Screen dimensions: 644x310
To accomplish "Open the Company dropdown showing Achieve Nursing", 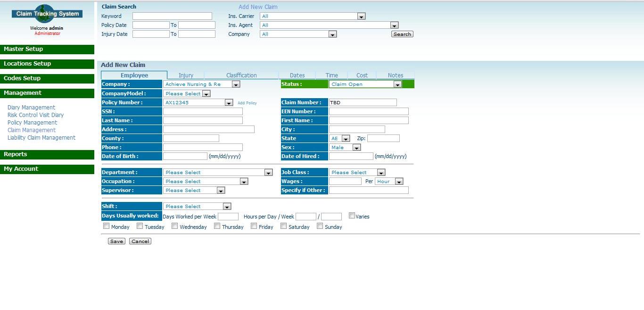I will (202, 84).
